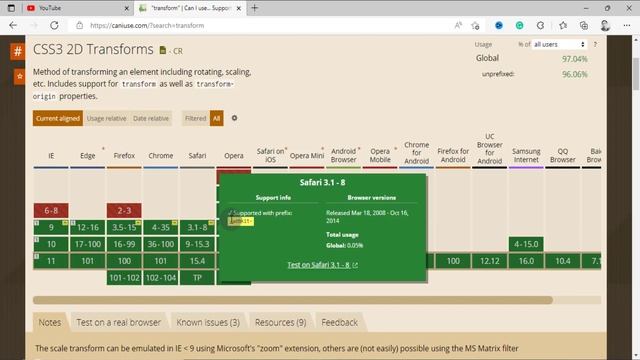Select IE 11 support cell
Viewport: 640px width, 360px height.
(x=51, y=261)
